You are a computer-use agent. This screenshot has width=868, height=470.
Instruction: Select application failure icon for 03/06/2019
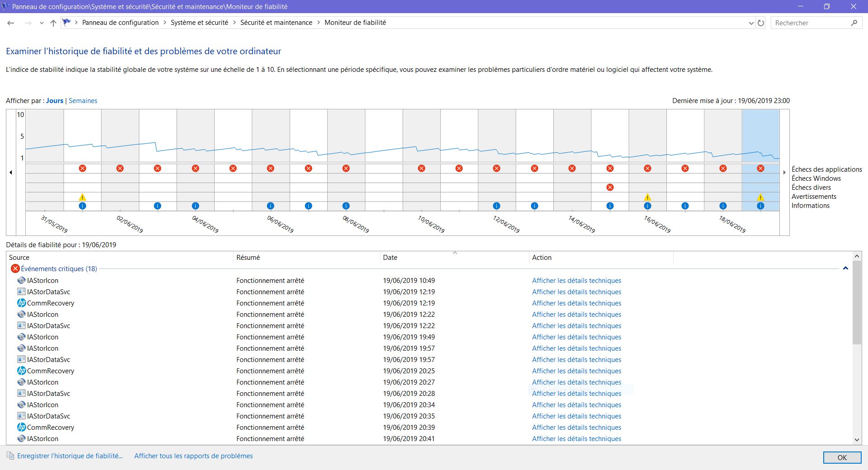point(157,168)
